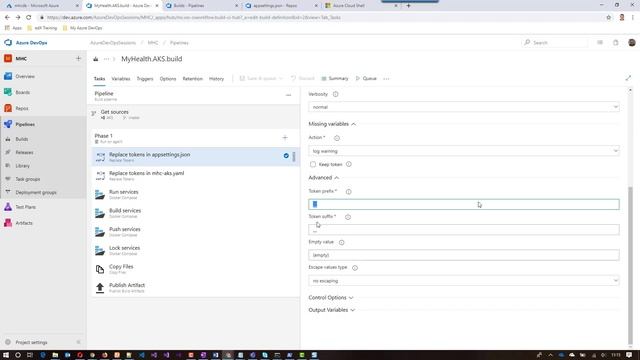
Task: Switch to the Triggers tab
Action: [145, 78]
